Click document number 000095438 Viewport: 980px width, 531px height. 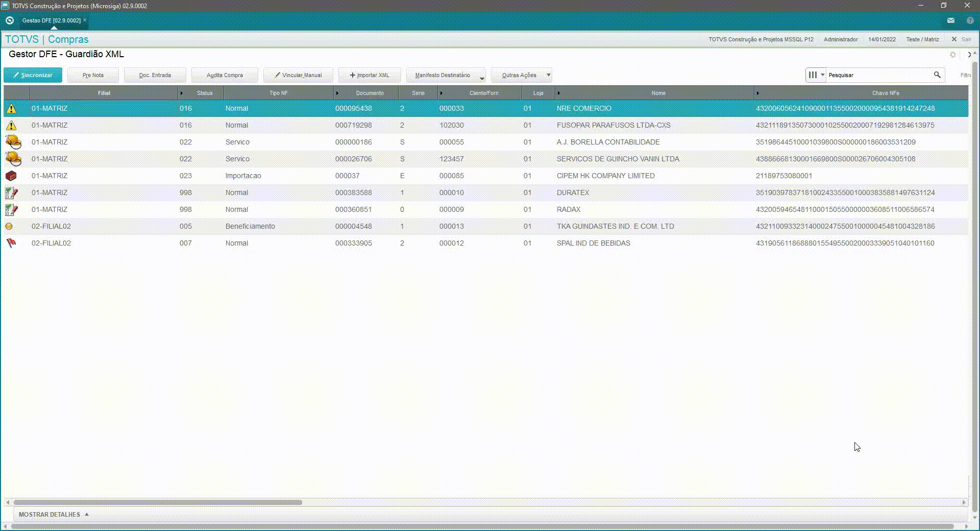pyautogui.click(x=353, y=108)
